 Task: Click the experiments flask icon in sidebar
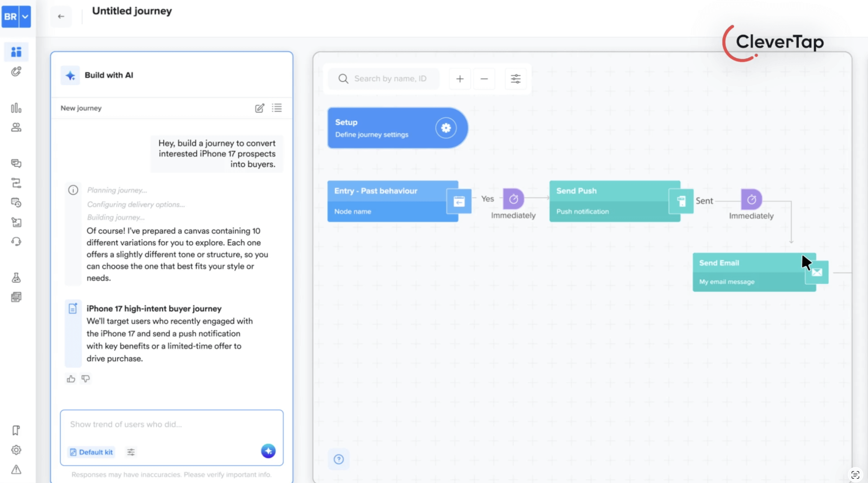coord(16,278)
